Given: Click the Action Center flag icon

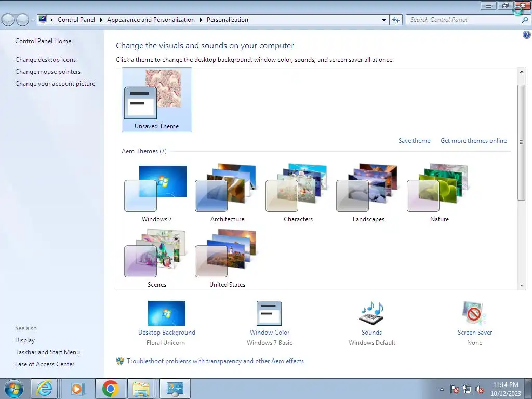Looking at the screenshot, I should 455,389.
